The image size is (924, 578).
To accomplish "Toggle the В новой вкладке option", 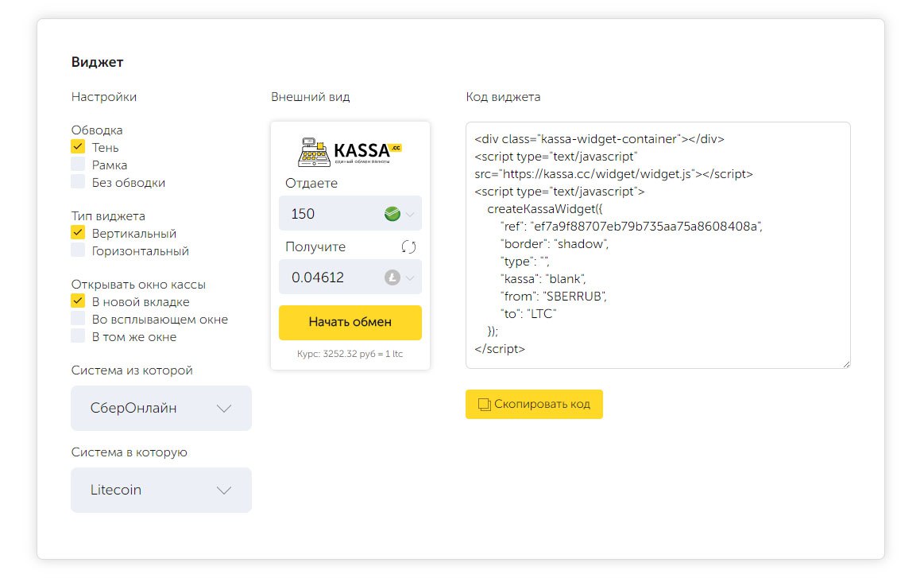I will tap(78, 301).
